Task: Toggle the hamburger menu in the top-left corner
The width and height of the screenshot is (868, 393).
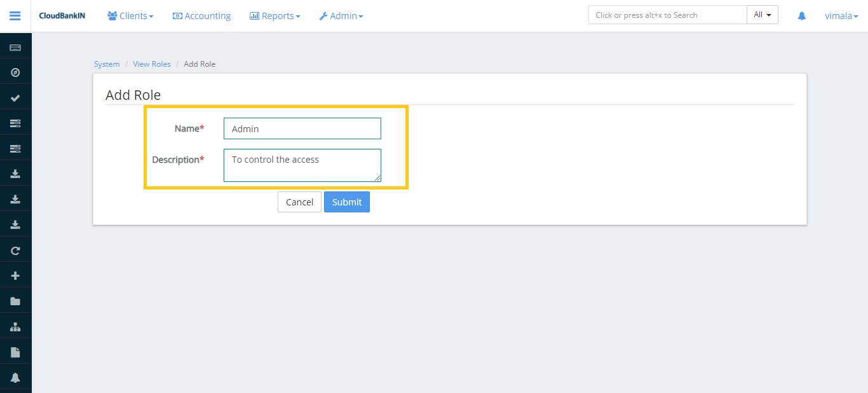Action: [15, 16]
